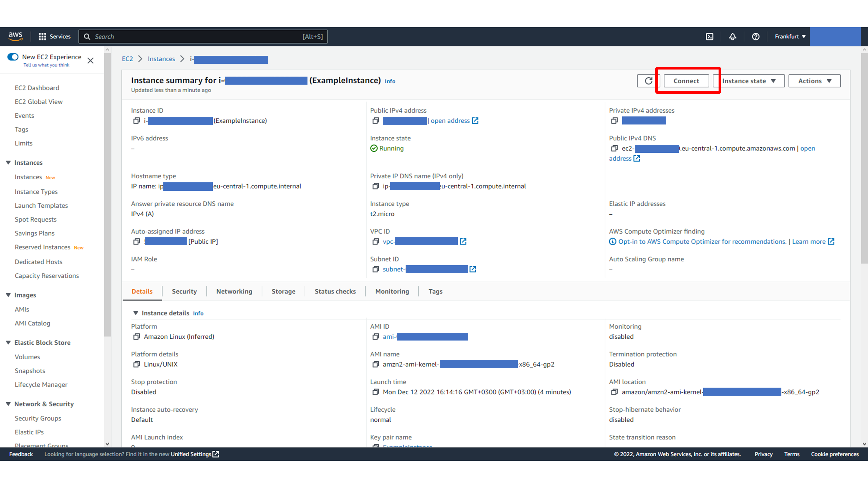Copy the Instance ID value
The width and height of the screenshot is (868, 488).
point(136,121)
